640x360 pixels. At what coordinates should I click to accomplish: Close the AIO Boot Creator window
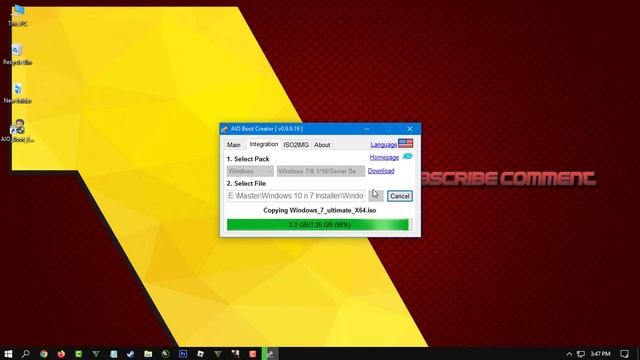pyautogui.click(x=410, y=129)
